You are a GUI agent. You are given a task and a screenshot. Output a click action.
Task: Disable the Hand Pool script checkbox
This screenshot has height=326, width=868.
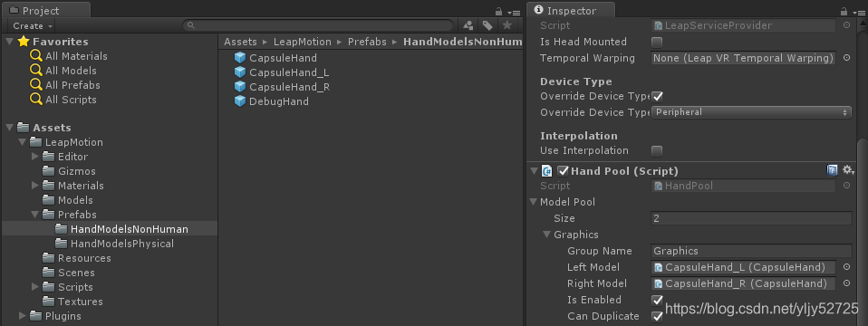point(564,171)
